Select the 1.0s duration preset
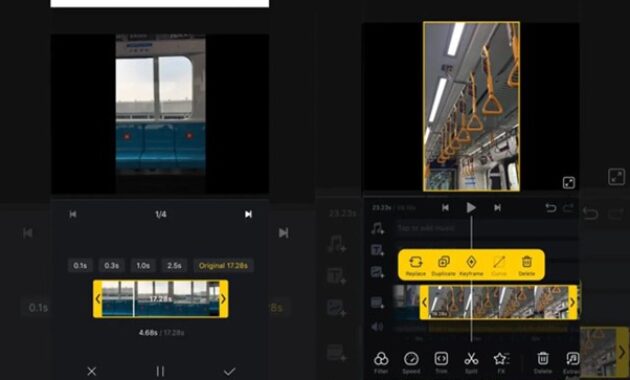The image size is (630, 380). point(143,266)
